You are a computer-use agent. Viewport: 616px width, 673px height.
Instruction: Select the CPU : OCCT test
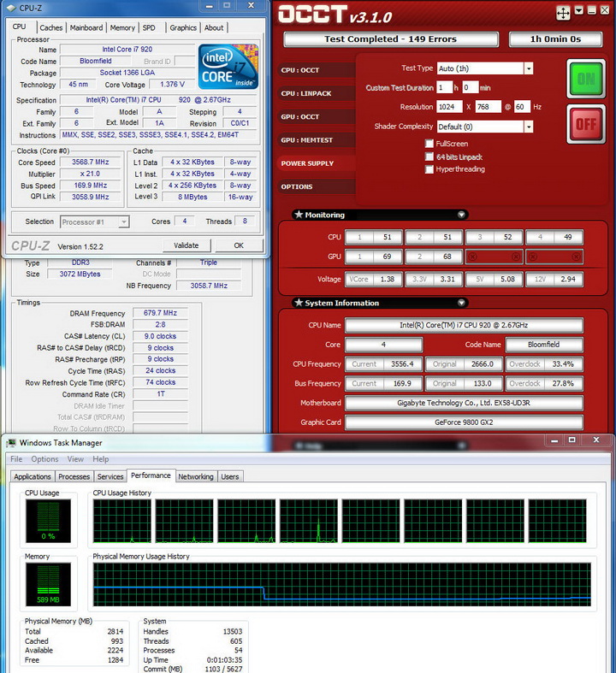click(x=317, y=70)
